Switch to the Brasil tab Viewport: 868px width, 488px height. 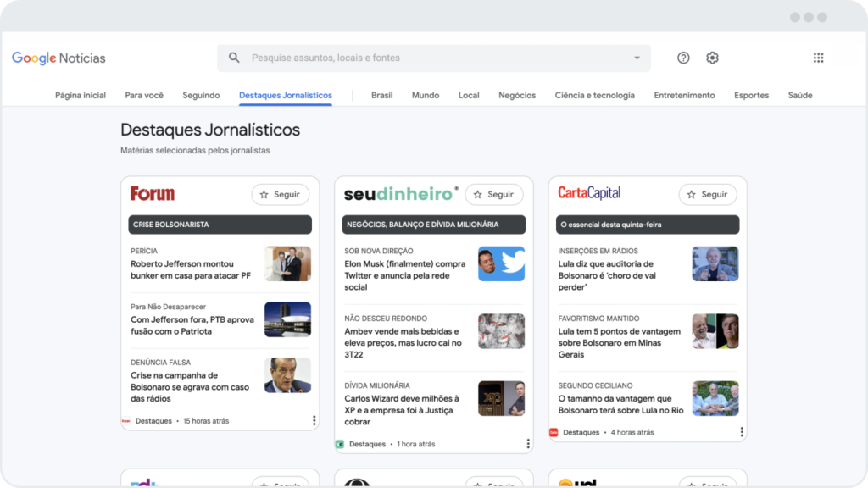click(382, 95)
